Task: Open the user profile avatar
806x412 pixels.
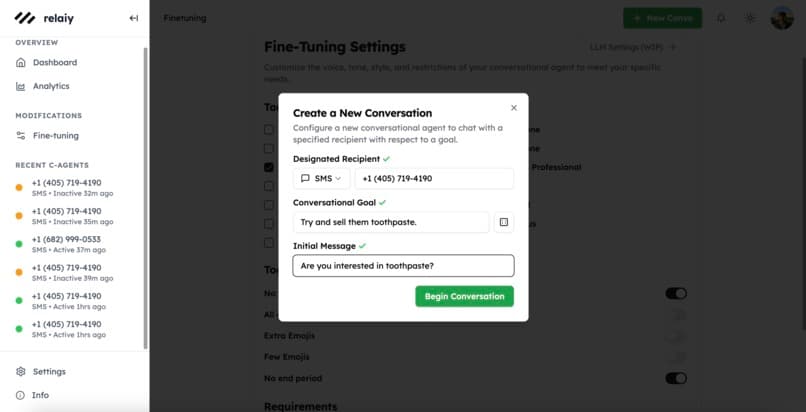Action: pyautogui.click(x=781, y=18)
